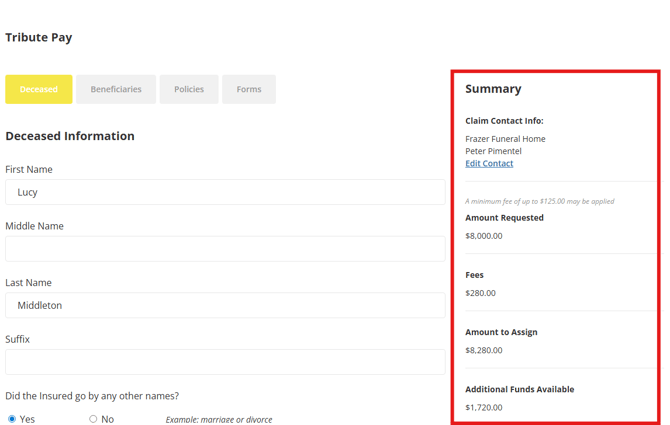Open the Edit Contact link
Screen dimensions: 670x425
point(489,163)
